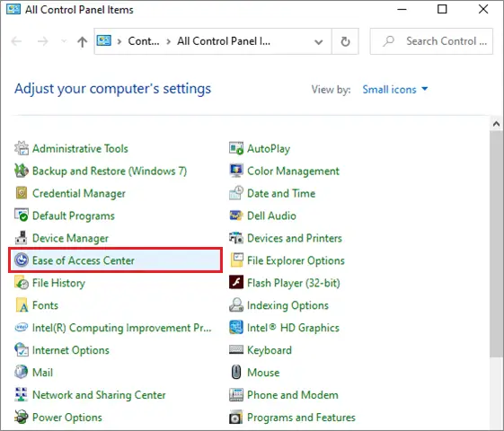This screenshot has height=431, width=504.
Task: Open the address bar history dropdown
Action: point(319,41)
